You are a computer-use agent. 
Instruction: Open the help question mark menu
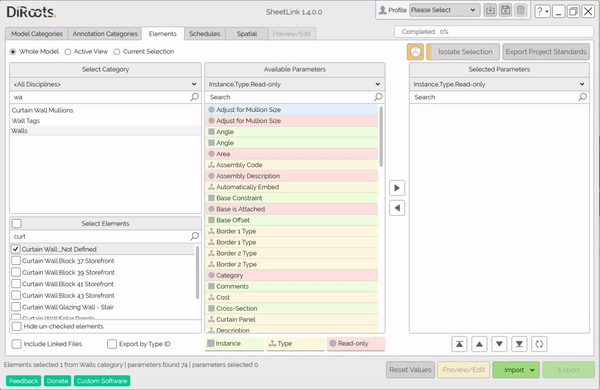(542, 11)
